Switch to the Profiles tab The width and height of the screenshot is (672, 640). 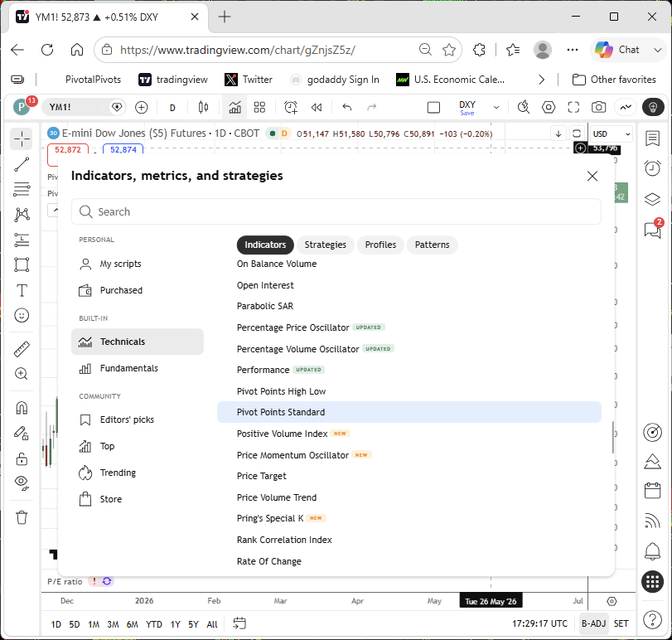coord(380,245)
